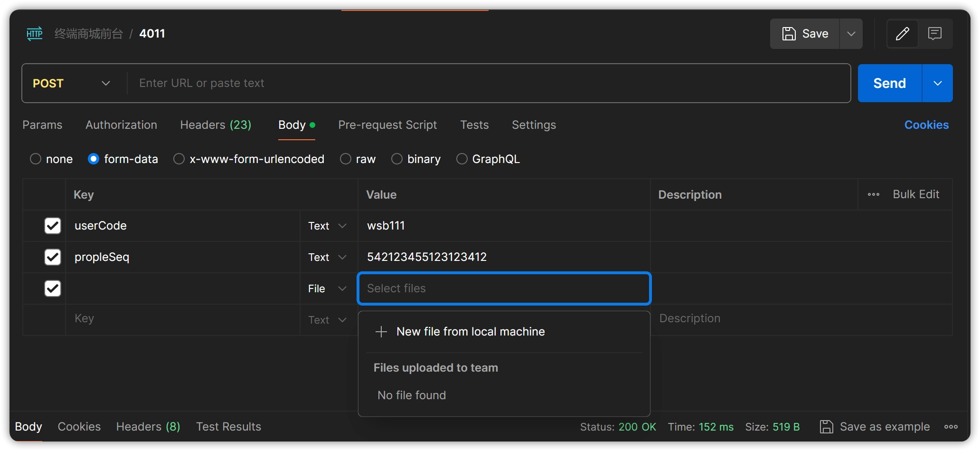
Task: Click Bulk Edit
Action: click(916, 194)
